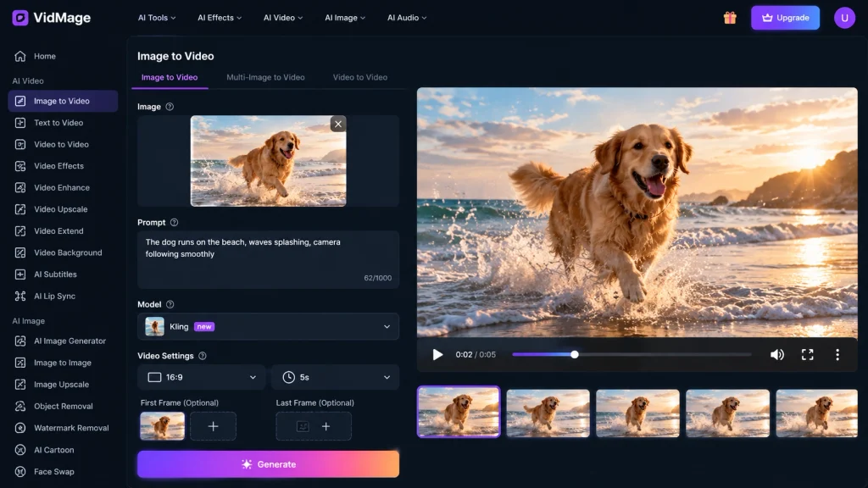Click the uploaded dog image preview

[269, 161]
